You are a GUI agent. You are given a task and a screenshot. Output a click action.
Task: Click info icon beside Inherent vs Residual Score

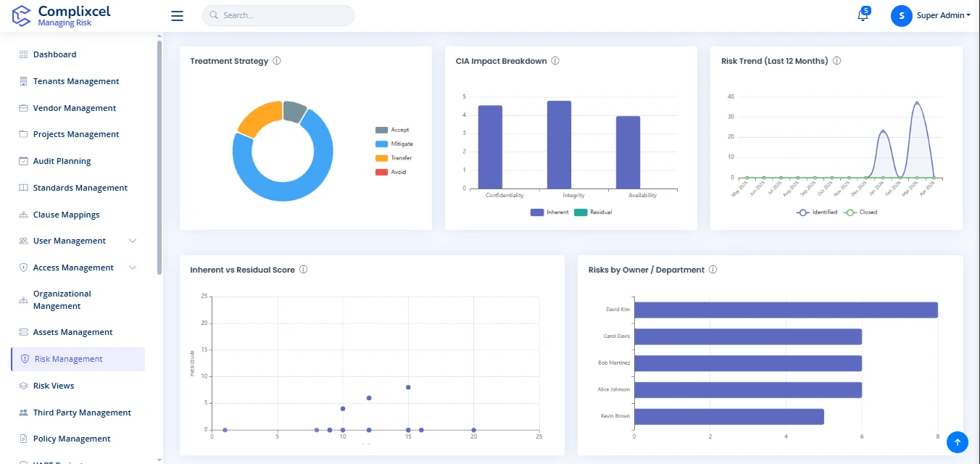[303, 270]
